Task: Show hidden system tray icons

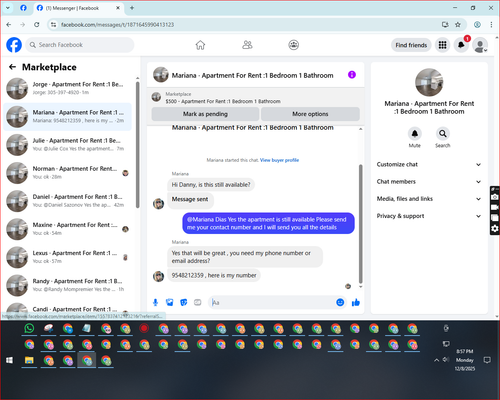Action: click(x=436, y=360)
